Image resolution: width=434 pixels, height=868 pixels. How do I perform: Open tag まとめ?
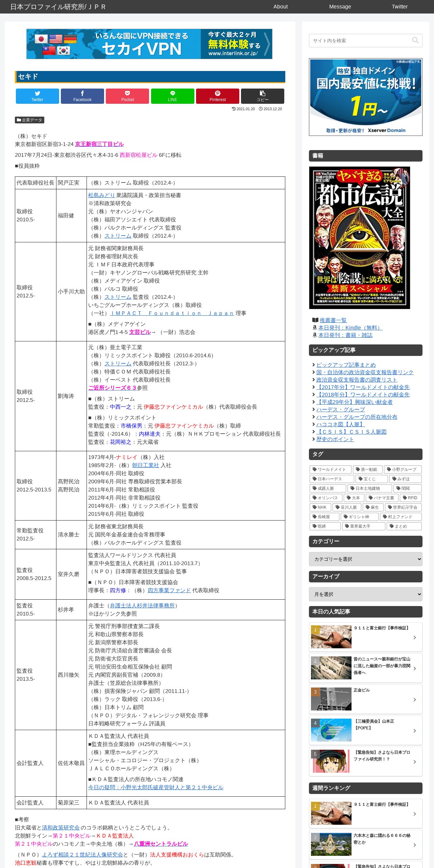click(x=404, y=526)
